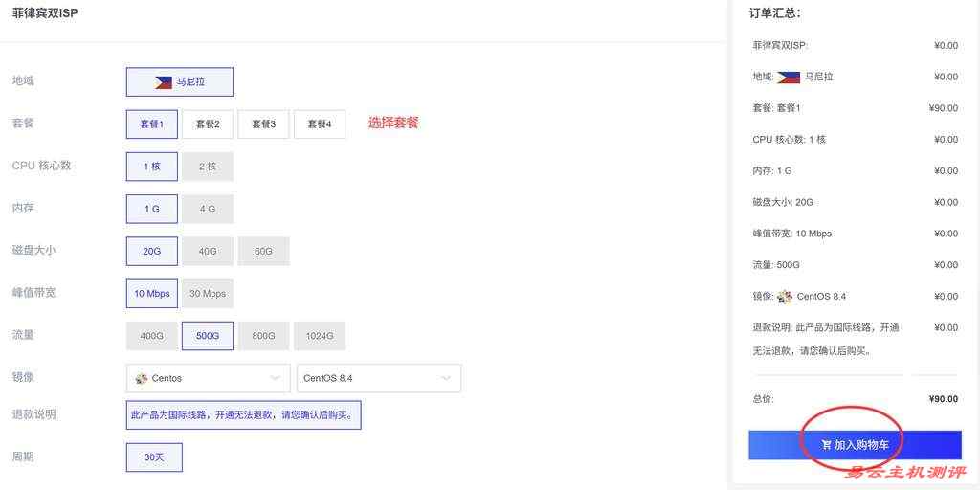980x490 pixels.
Task: Click the shopping cart icon on 加入购物车
Action: point(826,445)
